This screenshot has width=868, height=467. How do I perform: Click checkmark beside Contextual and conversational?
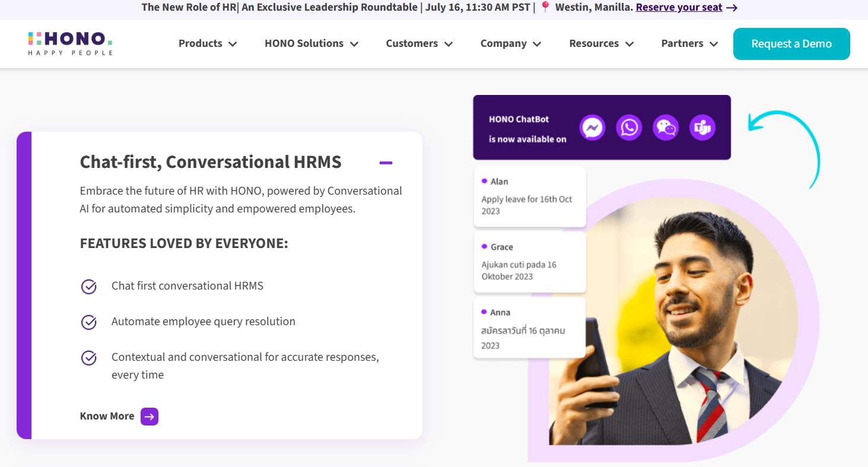[x=89, y=358]
